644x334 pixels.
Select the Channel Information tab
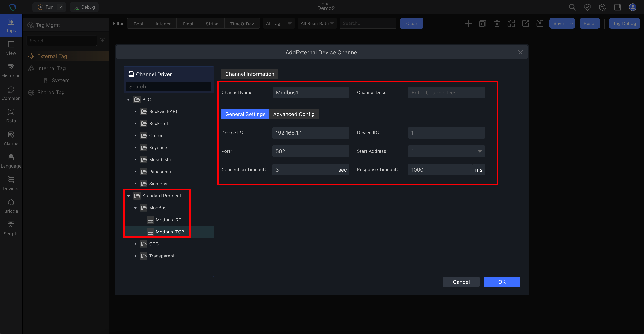(x=250, y=74)
